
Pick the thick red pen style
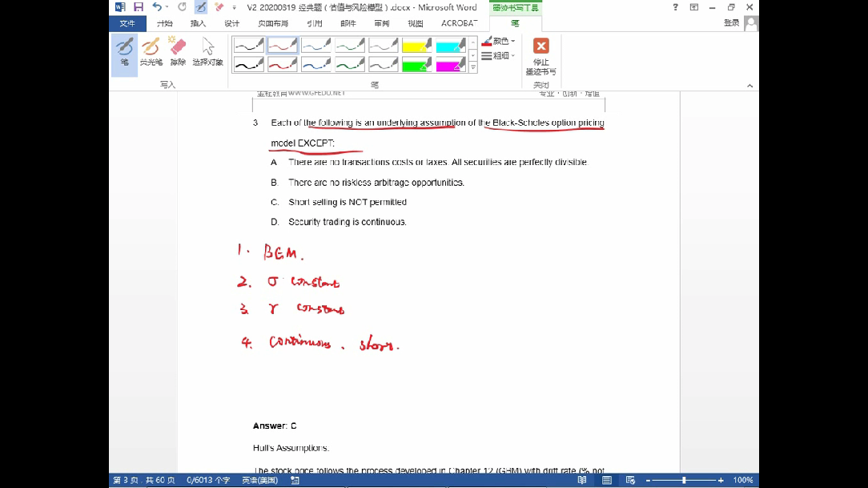[x=283, y=65]
